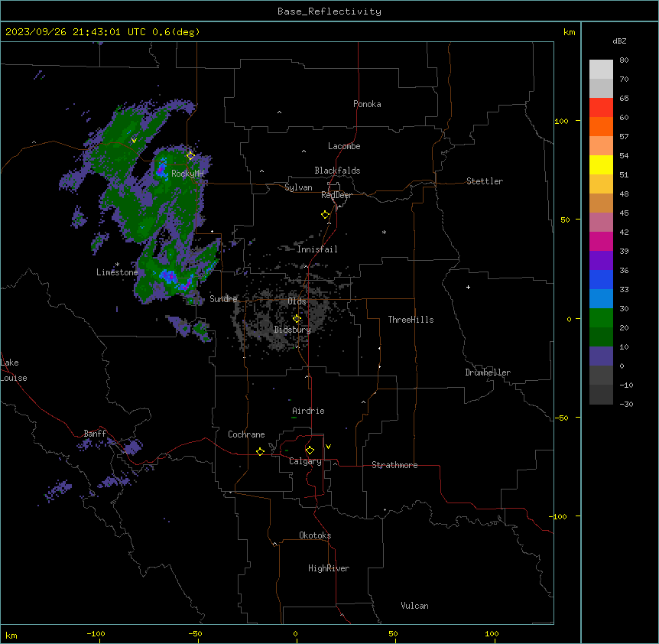Click the white plus marker west of Drumheller region
This screenshot has width=659, height=644.
pyautogui.click(x=468, y=287)
